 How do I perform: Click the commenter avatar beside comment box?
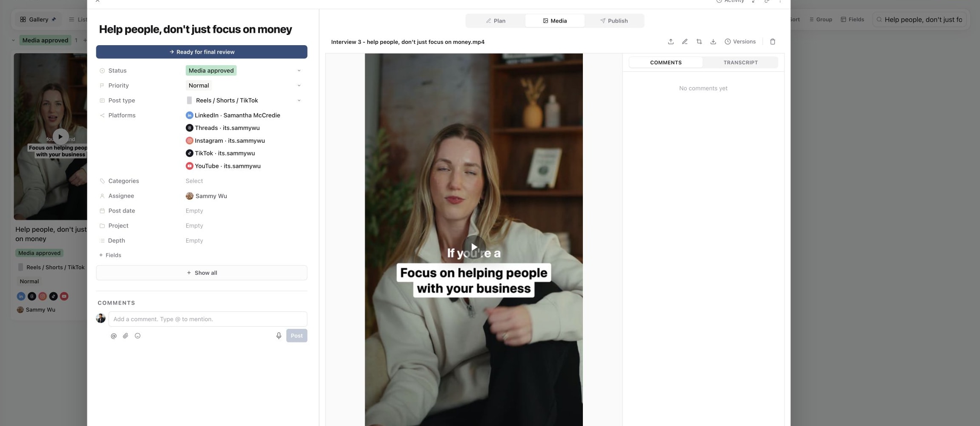pos(101,318)
